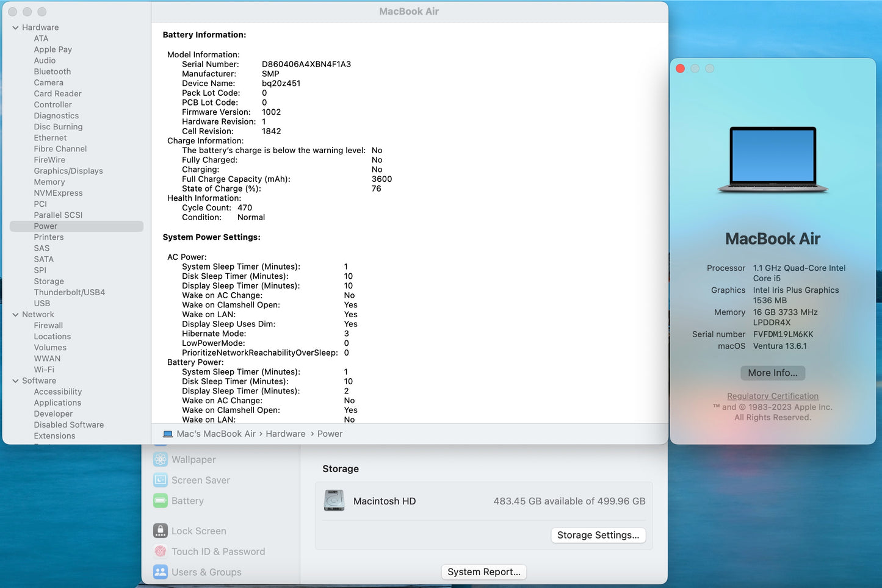Select Graphics/Displays in the sidebar
The image size is (882, 588).
68,171
